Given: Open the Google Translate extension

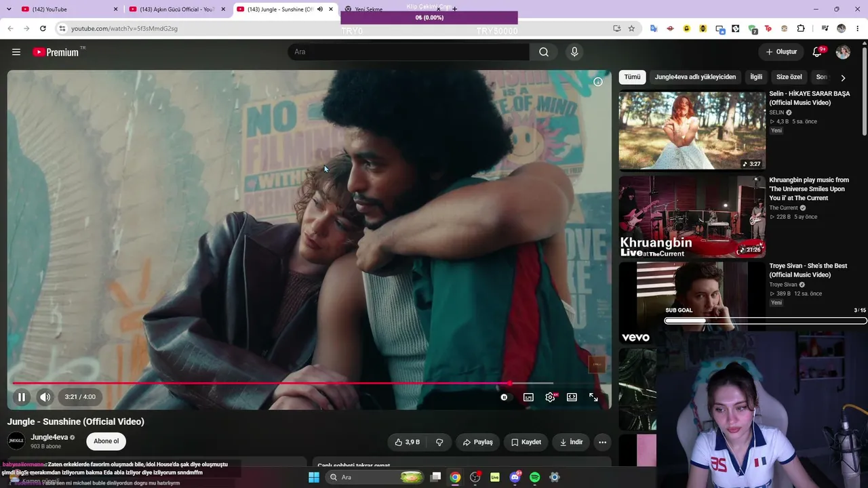Looking at the screenshot, I should 654,28.
